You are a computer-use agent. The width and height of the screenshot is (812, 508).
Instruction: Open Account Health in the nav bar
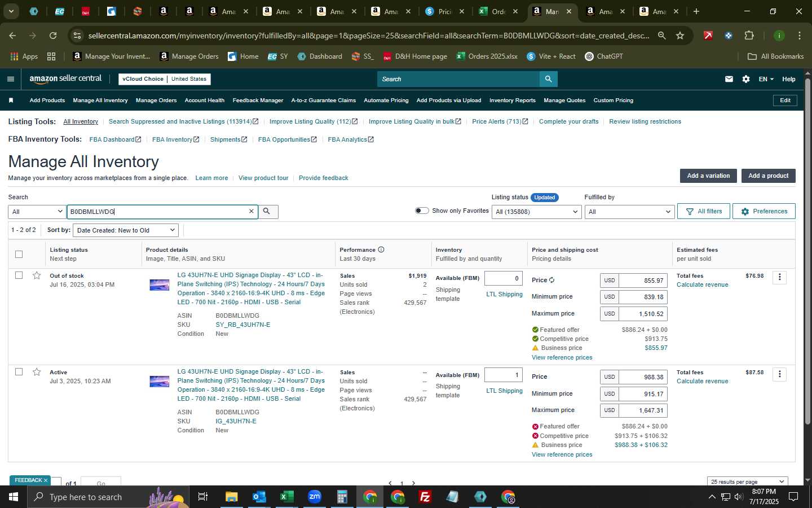tap(205, 100)
